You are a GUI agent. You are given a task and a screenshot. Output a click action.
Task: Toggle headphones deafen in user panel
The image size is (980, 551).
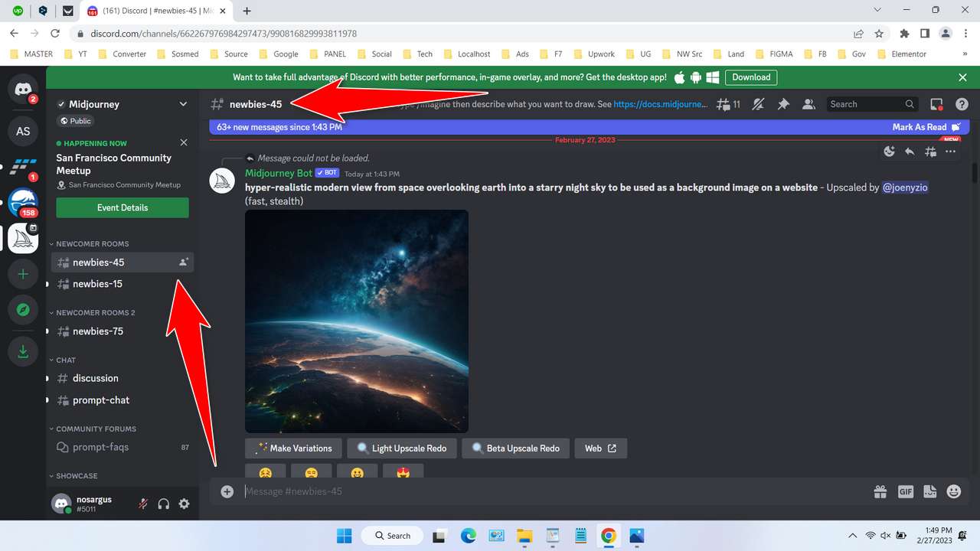click(x=163, y=504)
